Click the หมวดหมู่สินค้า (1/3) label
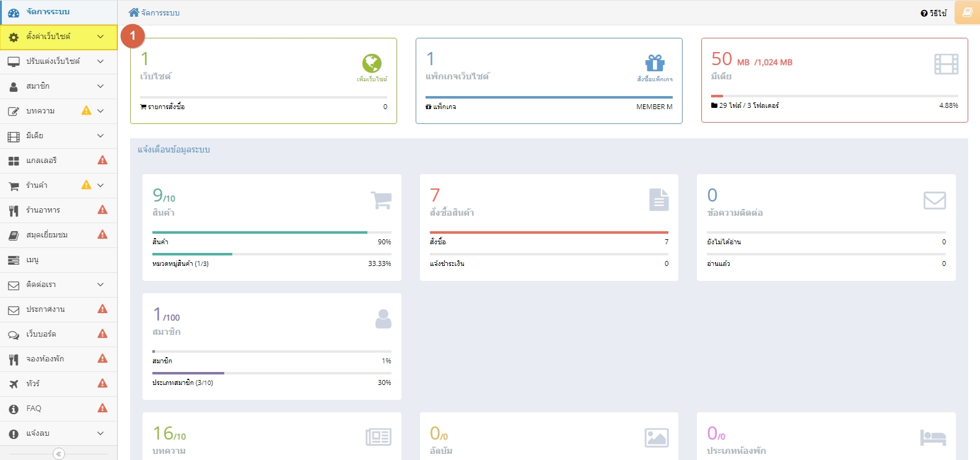The width and height of the screenshot is (980, 460). (x=180, y=263)
